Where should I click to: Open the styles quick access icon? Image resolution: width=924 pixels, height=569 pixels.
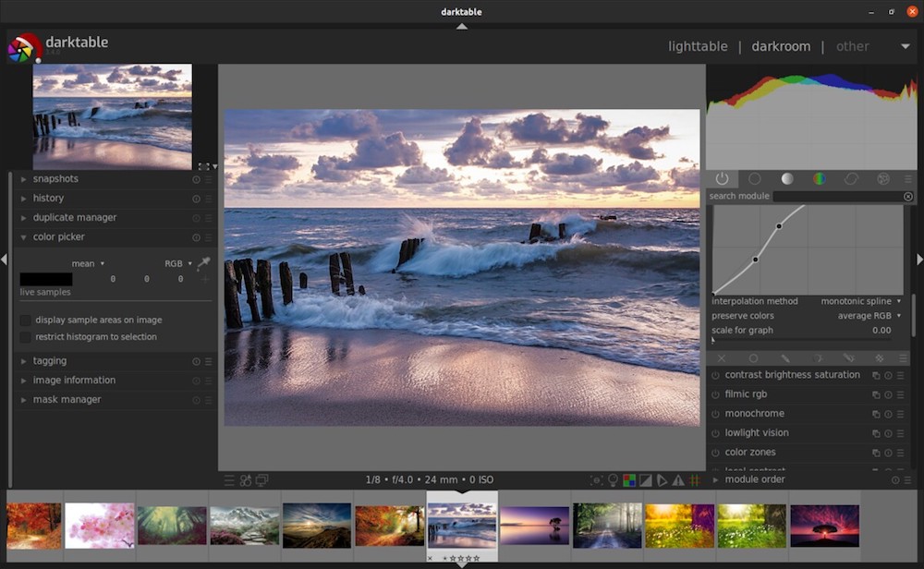[246, 480]
